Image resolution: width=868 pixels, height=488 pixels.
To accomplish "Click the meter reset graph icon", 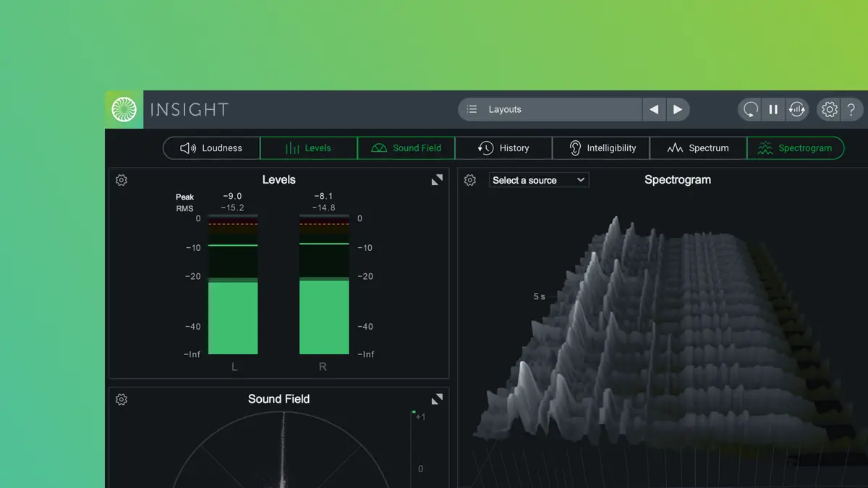I will pos(796,109).
